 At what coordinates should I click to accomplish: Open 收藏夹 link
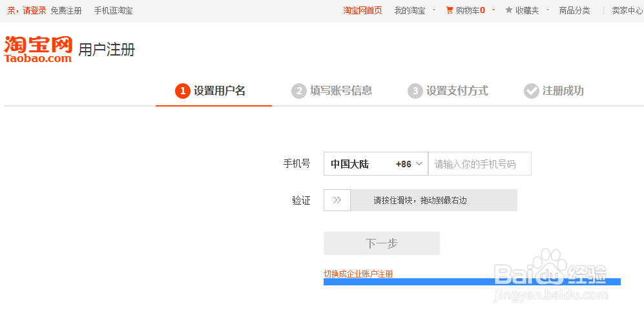[527, 11]
